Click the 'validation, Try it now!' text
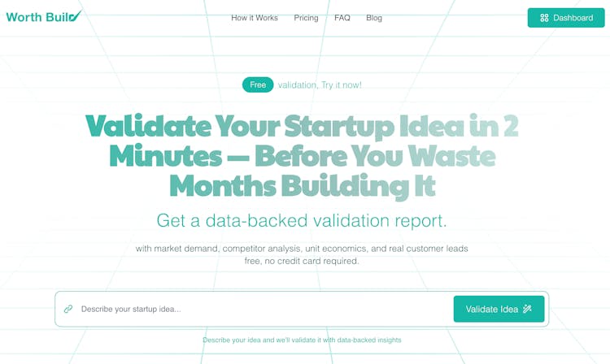The width and height of the screenshot is (610, 364). coord(320,84)
